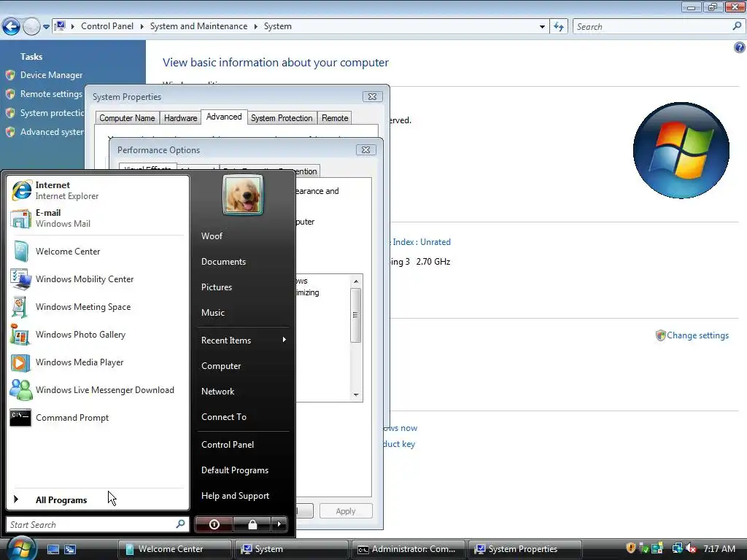Click Control Panel breadcrumb in address bar
The image size is (747, 560).
click(107, 26)
